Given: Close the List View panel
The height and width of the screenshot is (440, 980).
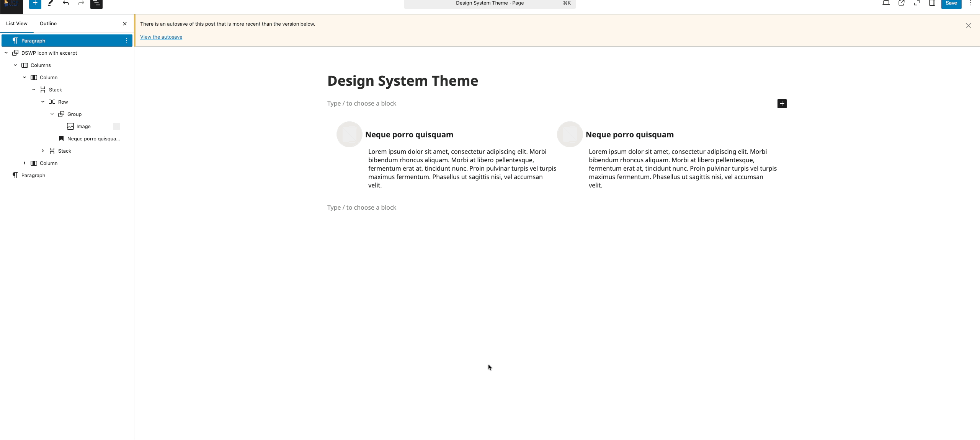Looking at the screenshot, I should [125, 24].
